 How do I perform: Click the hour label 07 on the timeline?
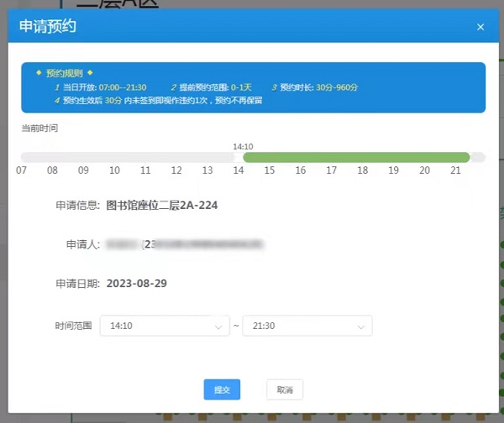click(x=21, y=170)
